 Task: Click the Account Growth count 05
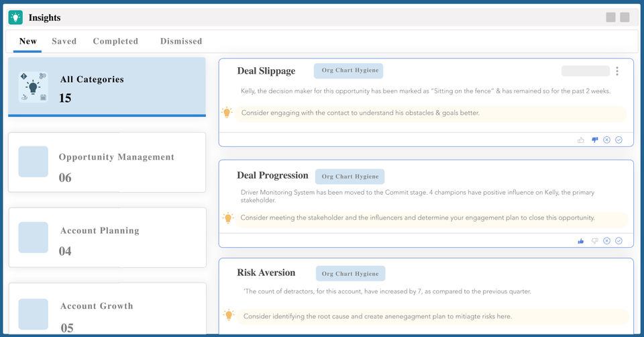click(x=67, y=328)
